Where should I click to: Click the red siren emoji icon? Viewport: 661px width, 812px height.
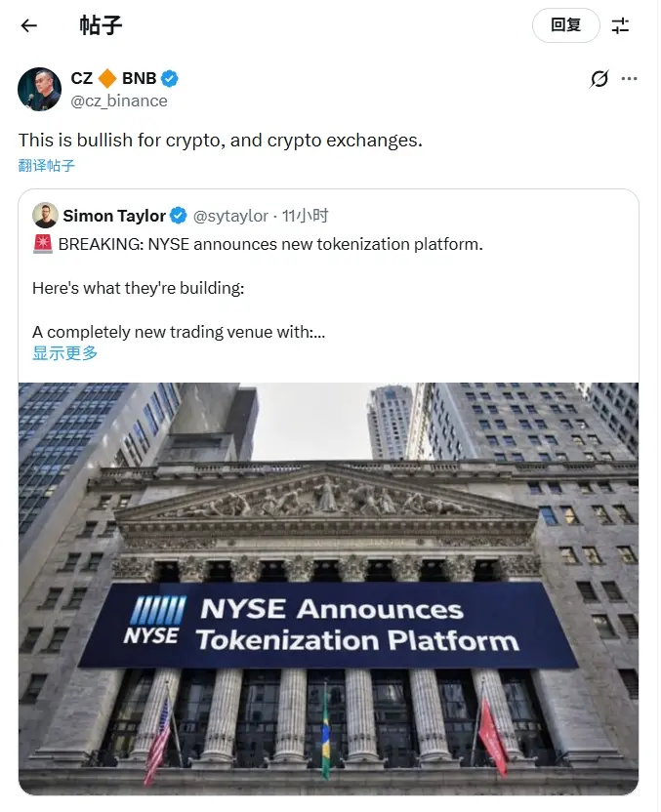pos(43,244)
